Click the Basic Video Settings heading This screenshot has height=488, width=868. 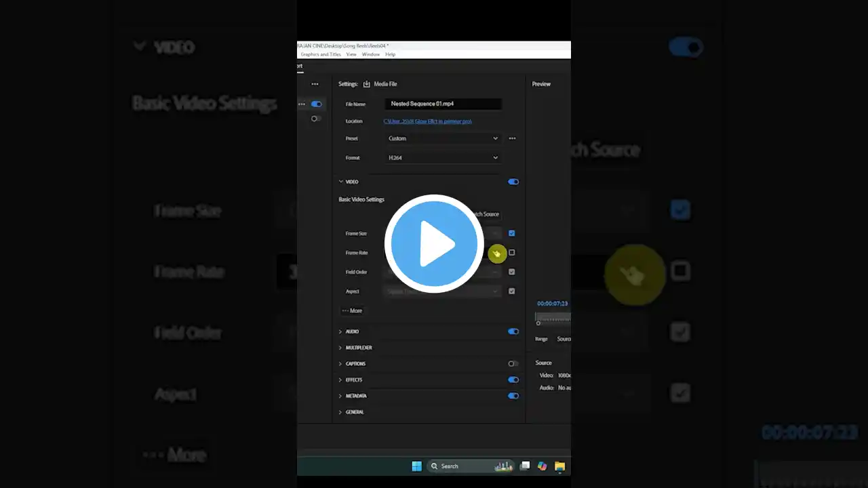coord(361,199)
